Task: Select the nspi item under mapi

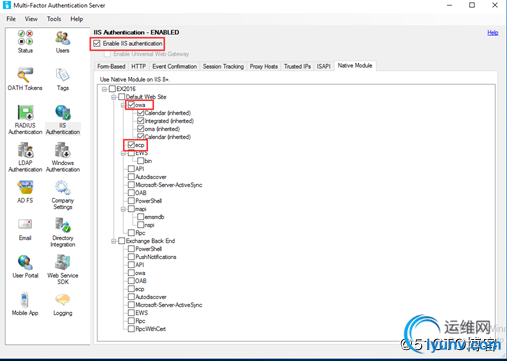Action: (149, 225)
